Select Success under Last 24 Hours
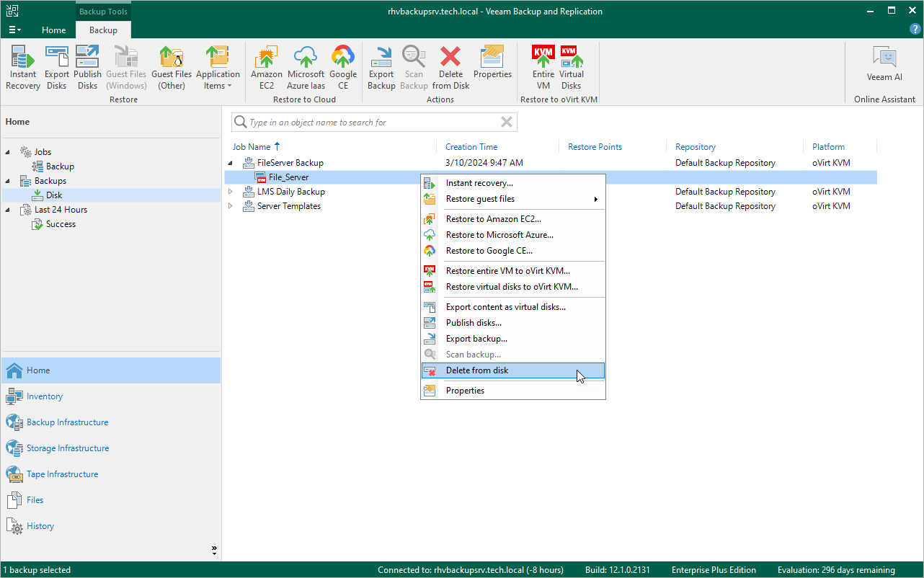 [x=61, y=224]
